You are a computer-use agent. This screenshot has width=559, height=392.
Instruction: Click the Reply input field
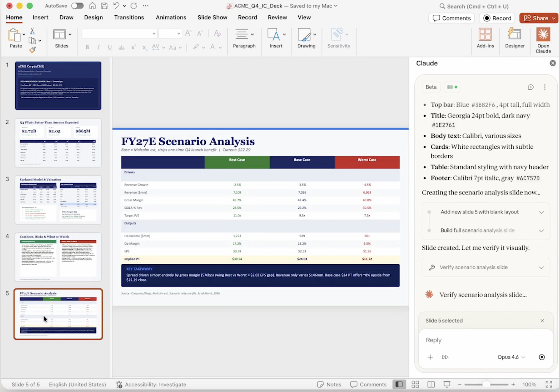pyautogui.click(x=486, y=340)
